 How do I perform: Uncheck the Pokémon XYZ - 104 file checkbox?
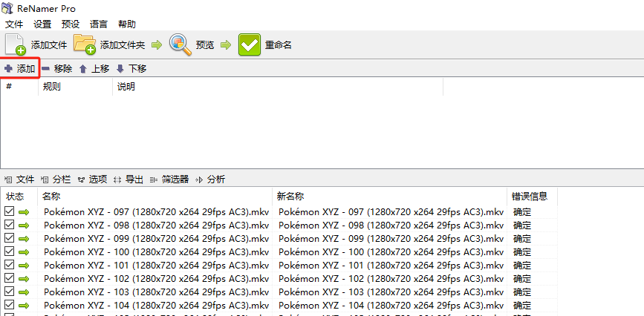[x=9, y=305]
